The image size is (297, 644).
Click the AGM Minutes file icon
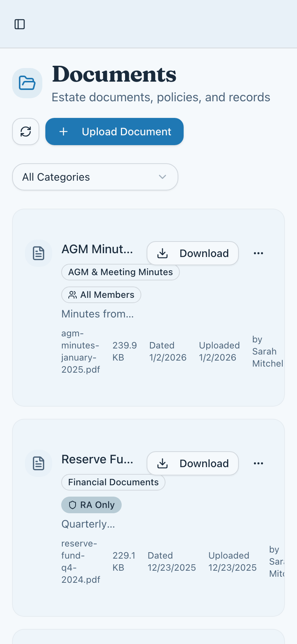pyautogui.click(x=39, y=253)
